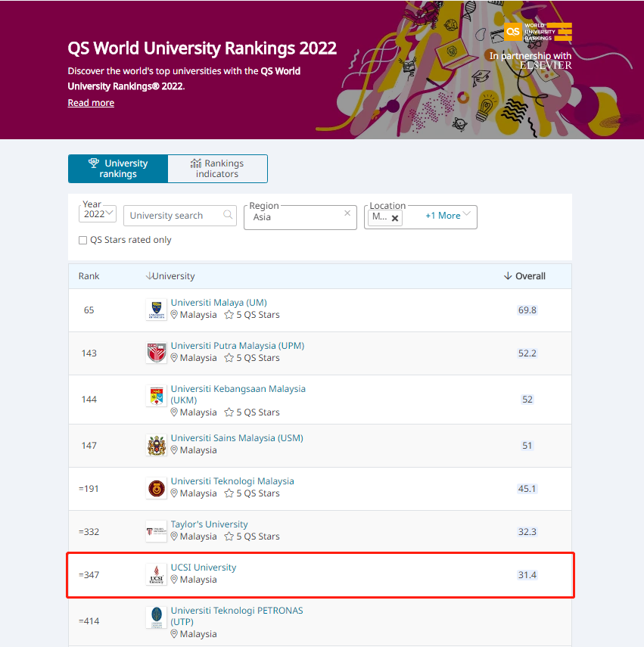This screenshot has height=647, width=644.
Task: Click the Universiti Putra Malaysia logo
Action: [157, 353]
